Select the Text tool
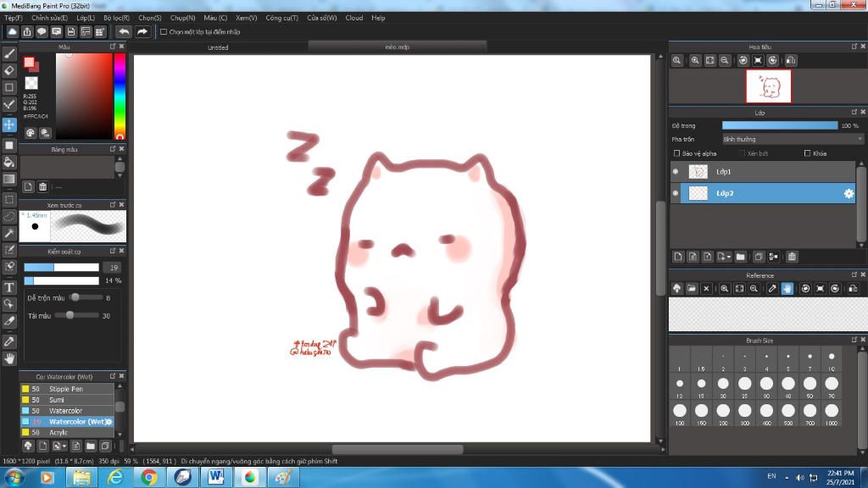This screenshot has height=488, width=868. (9, 287)
